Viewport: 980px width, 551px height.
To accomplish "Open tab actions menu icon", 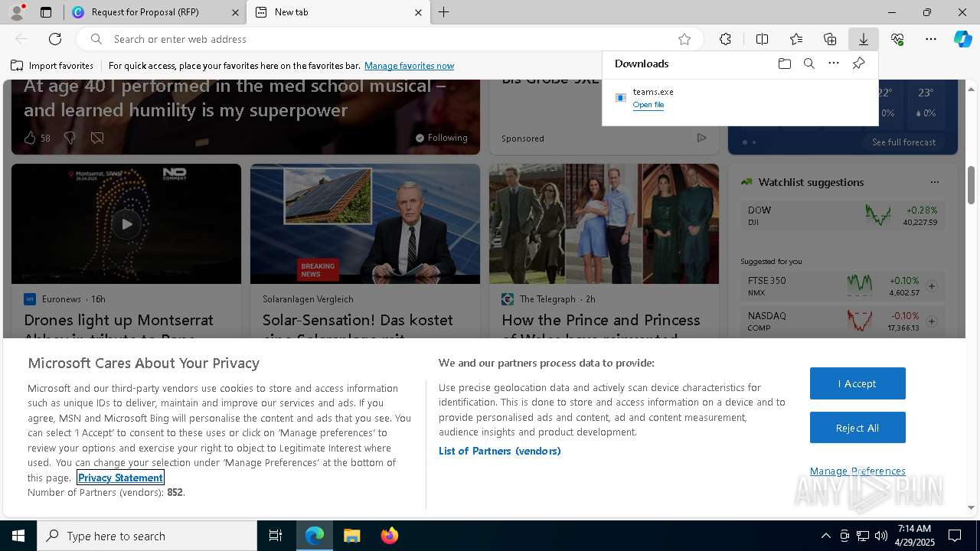I will (46, 12).
